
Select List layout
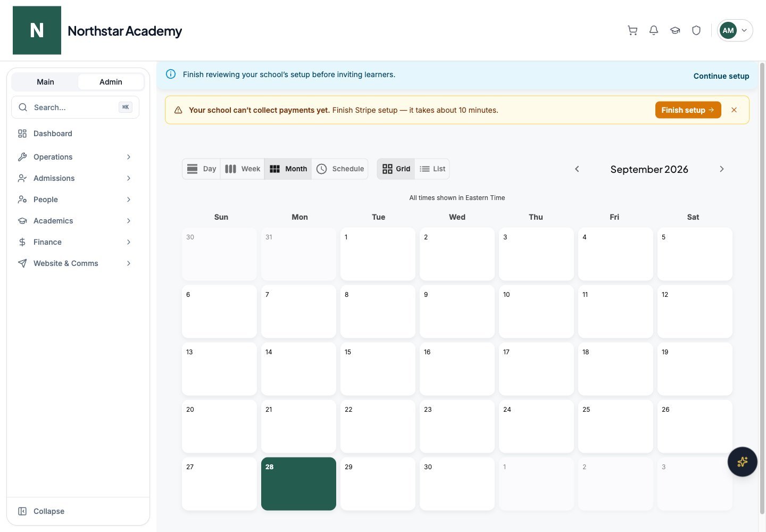(432, 169)
